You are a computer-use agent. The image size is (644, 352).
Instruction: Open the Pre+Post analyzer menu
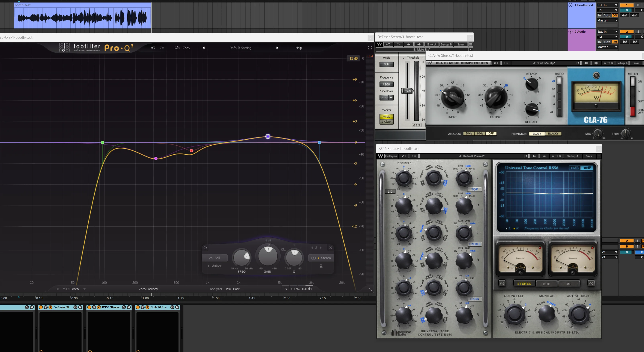coord(232,289)
